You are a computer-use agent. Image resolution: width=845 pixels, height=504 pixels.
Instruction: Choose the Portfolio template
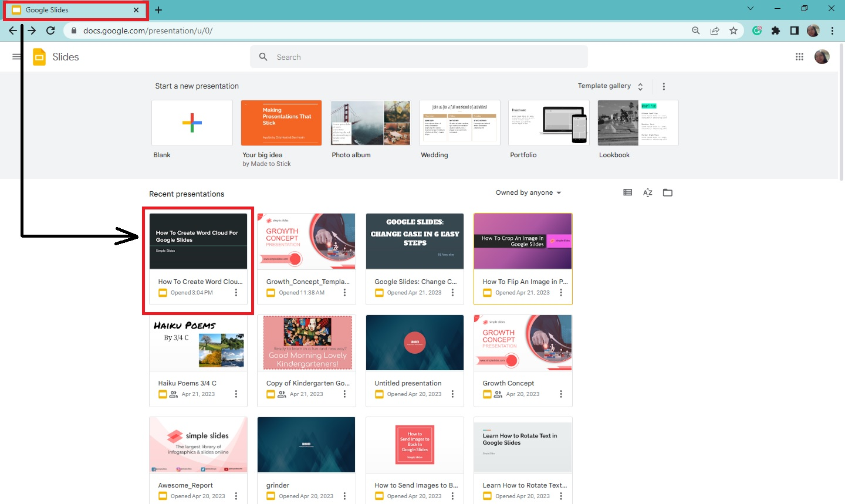tap(549, 123)
